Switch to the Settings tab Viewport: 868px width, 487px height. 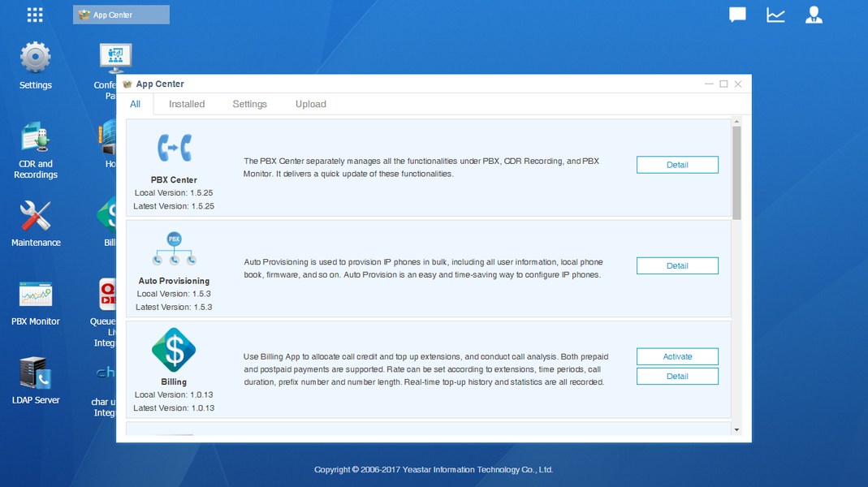tap(249, 104)
